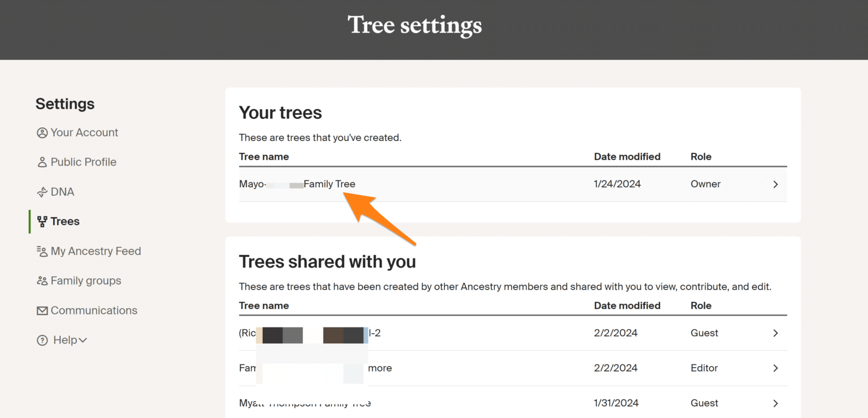Click the Tree name column header
Image resolution: width=868 pixels, height=418 pixels.
(x=264, y=157)
